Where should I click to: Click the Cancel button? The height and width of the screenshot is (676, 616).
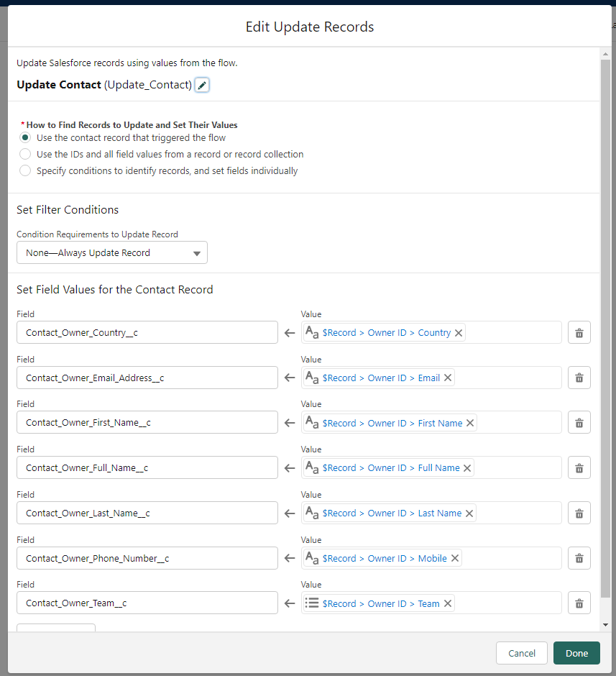click(521, 653)
